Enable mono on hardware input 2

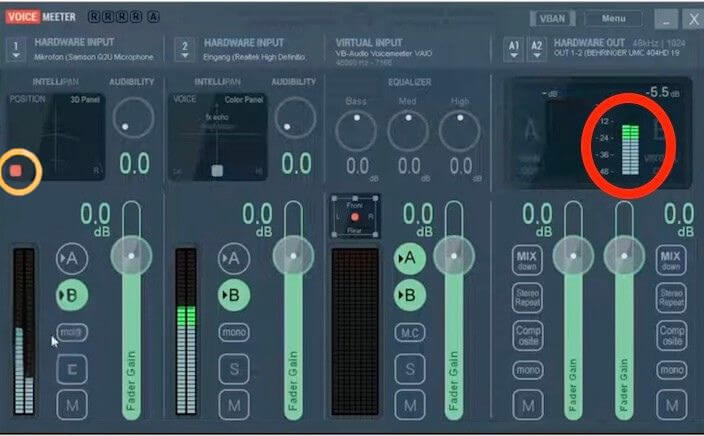pos(234,332)
